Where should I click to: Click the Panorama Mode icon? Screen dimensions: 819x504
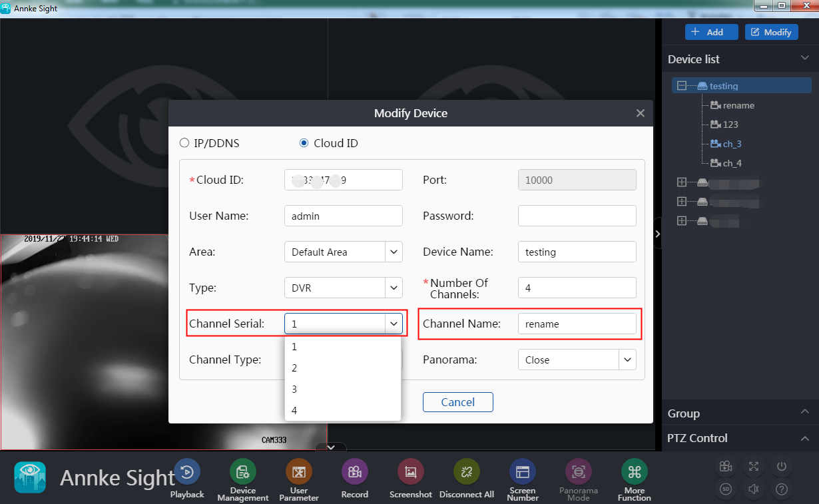pos(579,472)
